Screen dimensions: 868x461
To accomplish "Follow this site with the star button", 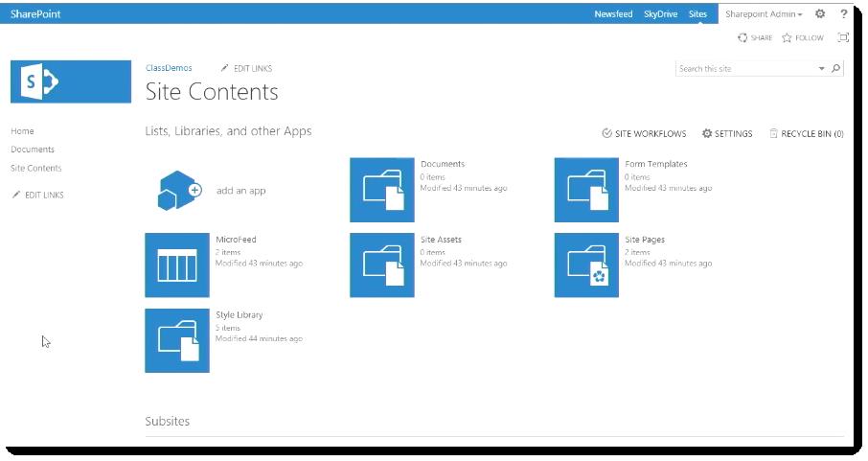I will click(803, 37).
